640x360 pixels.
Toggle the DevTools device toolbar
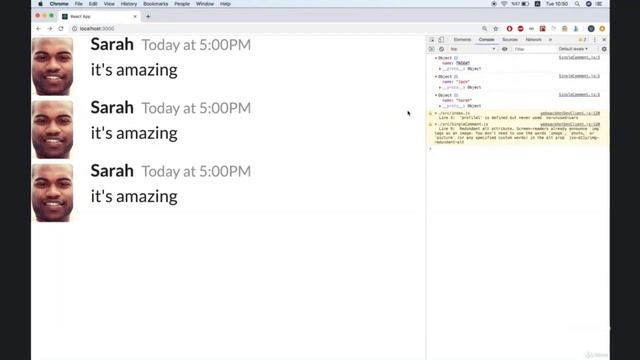(x=441, y=40)
